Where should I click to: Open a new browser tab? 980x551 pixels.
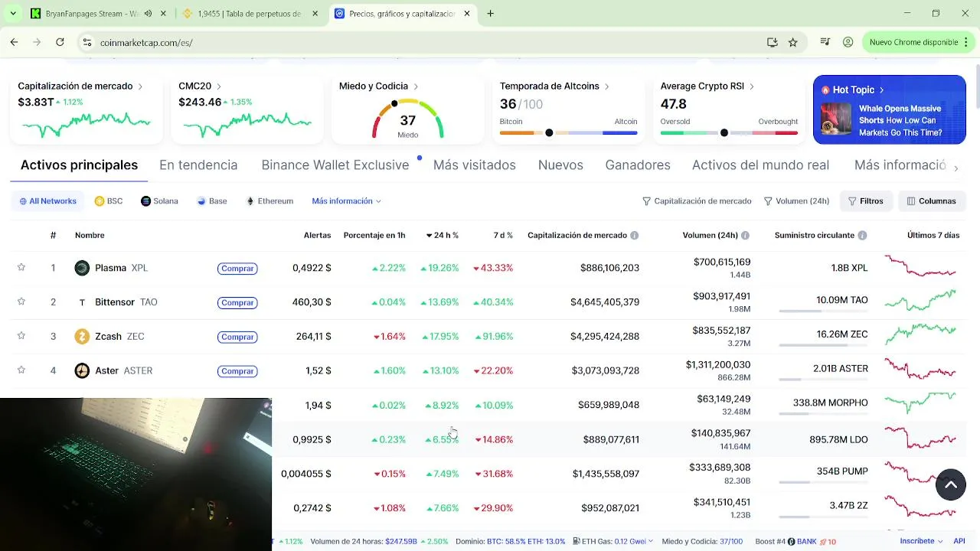point(490,13)
